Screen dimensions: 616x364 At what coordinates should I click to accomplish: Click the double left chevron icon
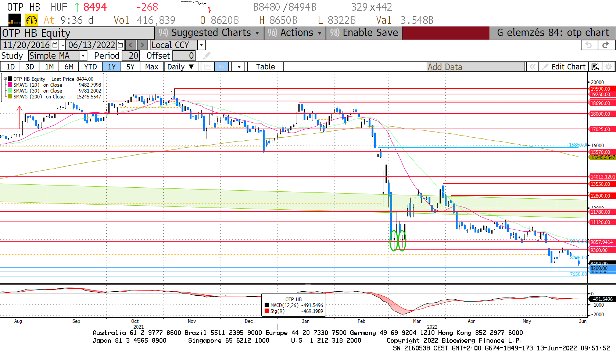pyautogui.click(x=532, y=66)
